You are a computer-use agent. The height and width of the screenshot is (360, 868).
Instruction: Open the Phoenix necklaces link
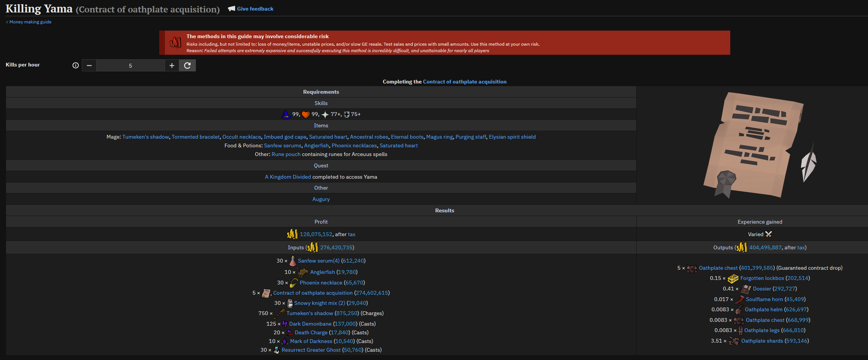[x=354, y=145]
